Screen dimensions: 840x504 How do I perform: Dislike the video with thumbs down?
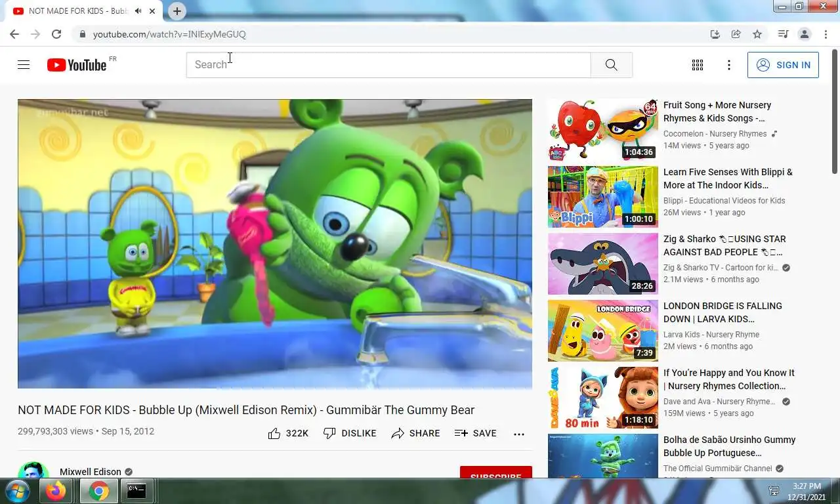[x=350, y=433]
